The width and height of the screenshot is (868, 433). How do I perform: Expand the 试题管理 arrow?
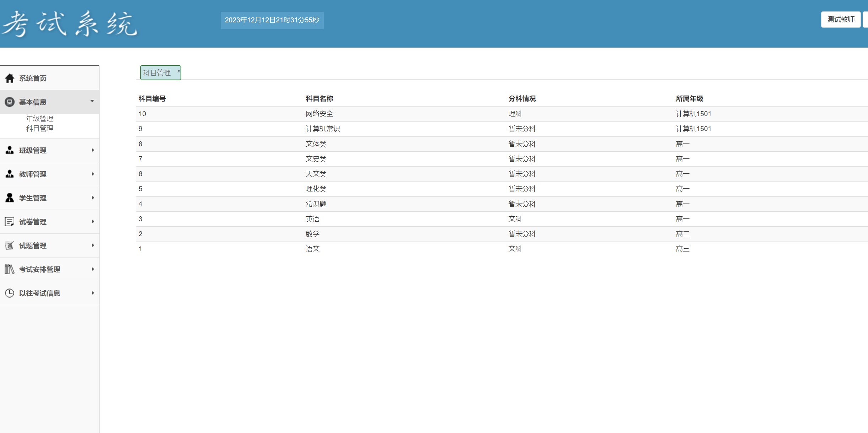click(x=93, y=245)
